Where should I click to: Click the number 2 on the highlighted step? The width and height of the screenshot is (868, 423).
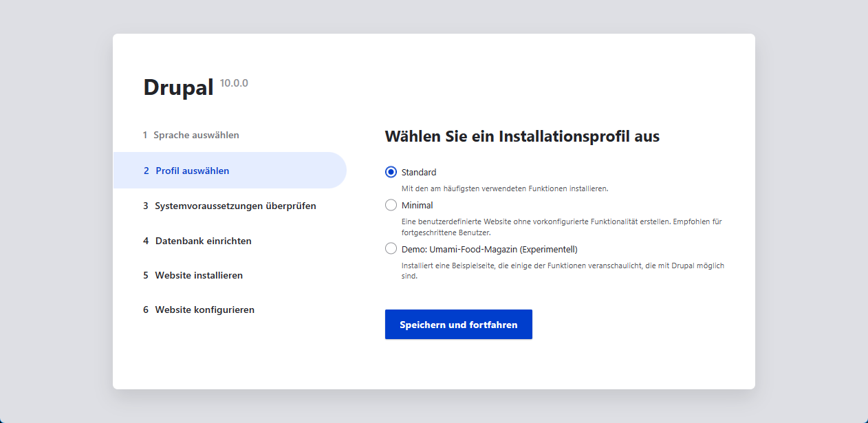point(144,170)
